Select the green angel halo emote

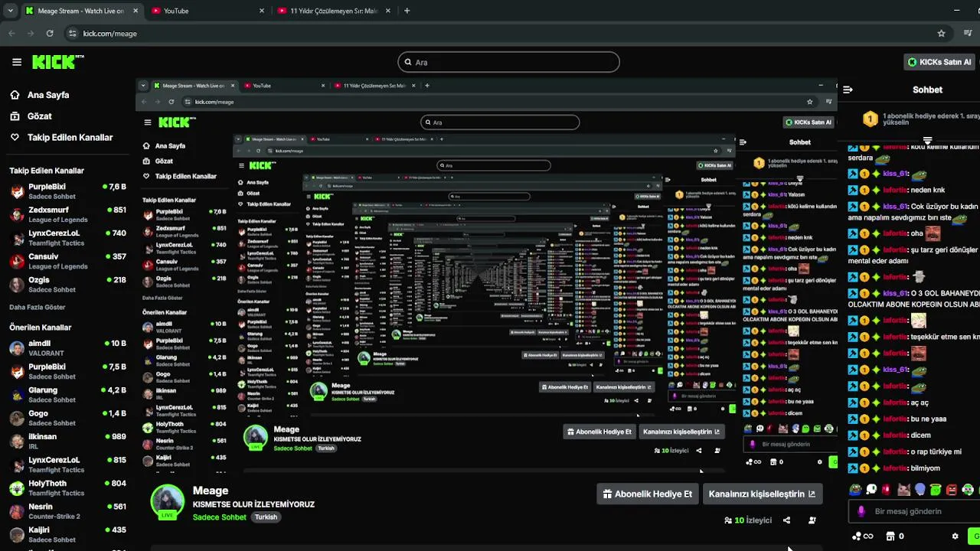(x=936, y=490)
